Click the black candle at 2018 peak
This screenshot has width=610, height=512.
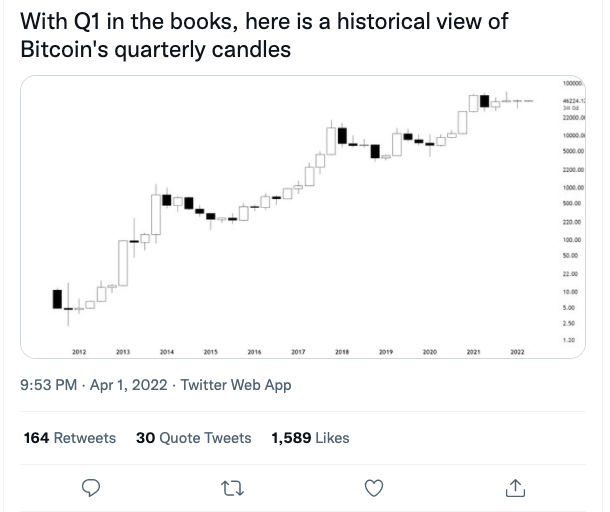[342, 136]
